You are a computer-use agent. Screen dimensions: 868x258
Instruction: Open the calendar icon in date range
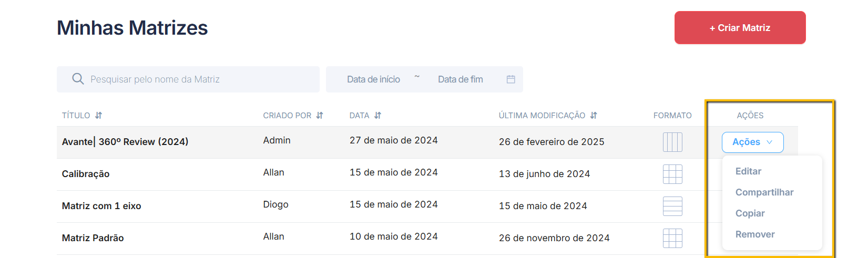click(510, 79)
